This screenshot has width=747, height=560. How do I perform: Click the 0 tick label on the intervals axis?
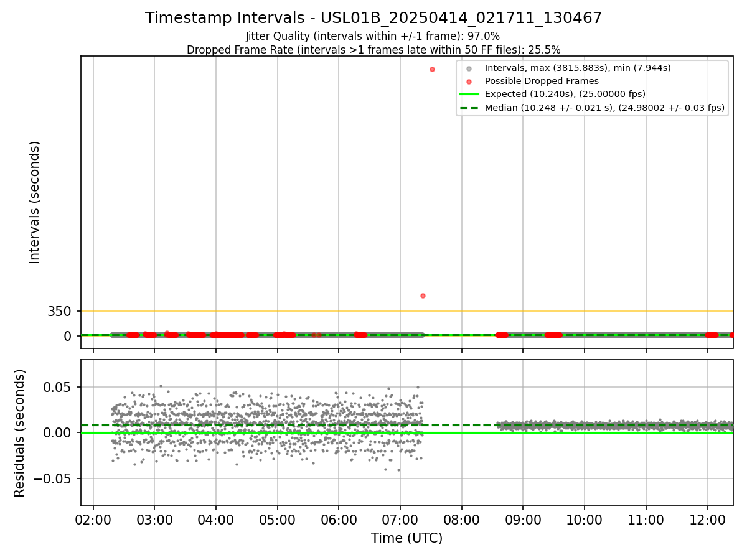click(68, 336)
